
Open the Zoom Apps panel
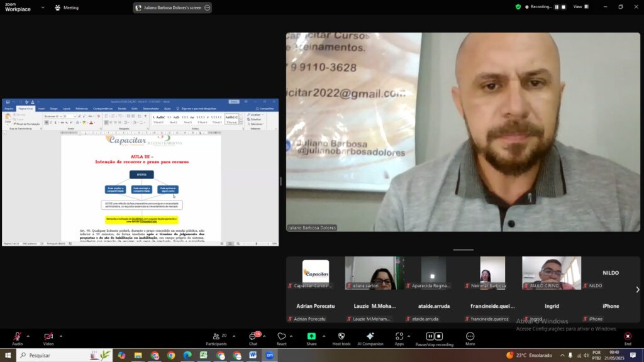399,338
